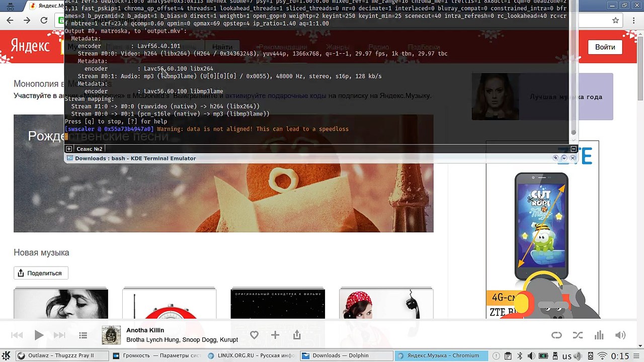The width and height of the screenshot is (644, 362).
Task: Click the terminal title Downloads : bash
Action: pos(135,158)
